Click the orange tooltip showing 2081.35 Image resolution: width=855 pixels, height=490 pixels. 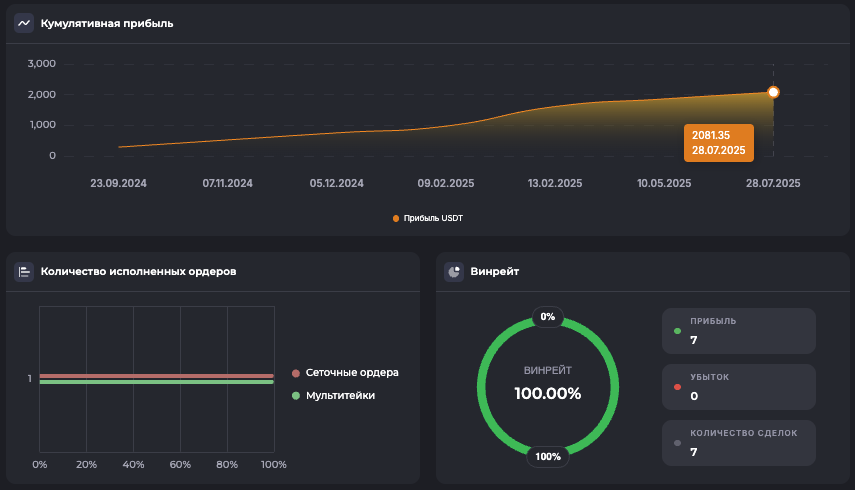coord(718,142)
